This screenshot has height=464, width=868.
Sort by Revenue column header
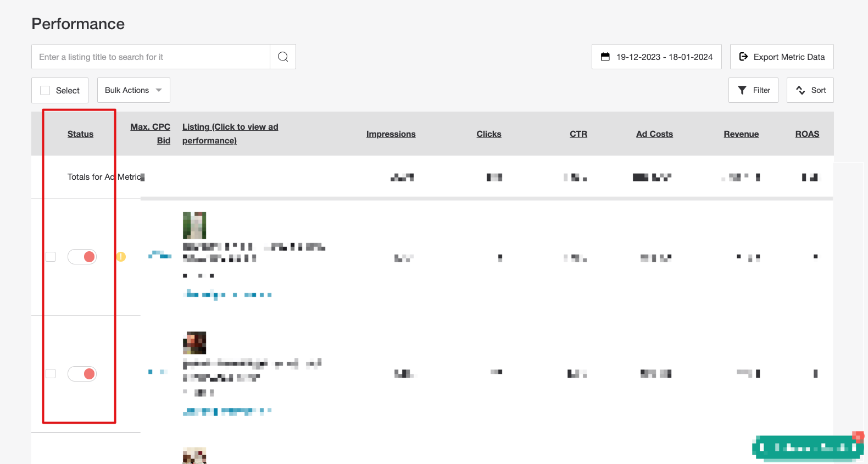click(x=741, y=134)
